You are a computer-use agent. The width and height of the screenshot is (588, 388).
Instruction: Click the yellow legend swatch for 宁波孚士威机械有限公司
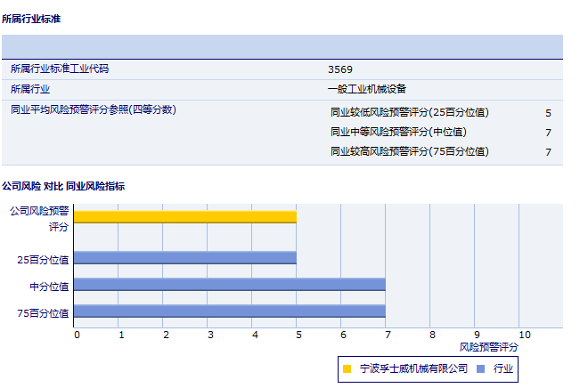pyautogui.click(x=347, y=368)
